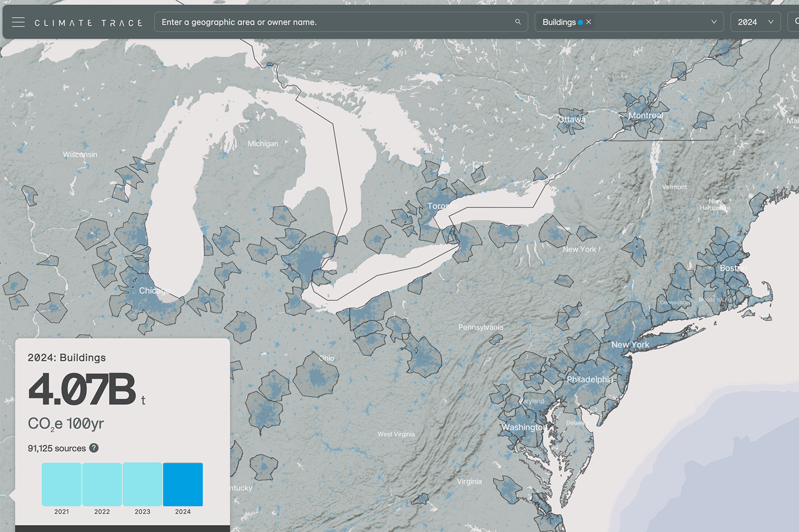
Task: Select the Buildings filter chip
Action: click(x=560, y=22)
